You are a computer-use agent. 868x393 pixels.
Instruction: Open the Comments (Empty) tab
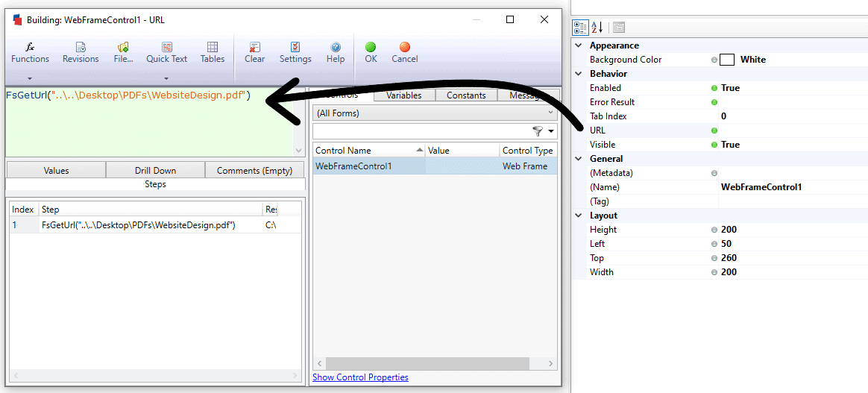pos(254,171)
